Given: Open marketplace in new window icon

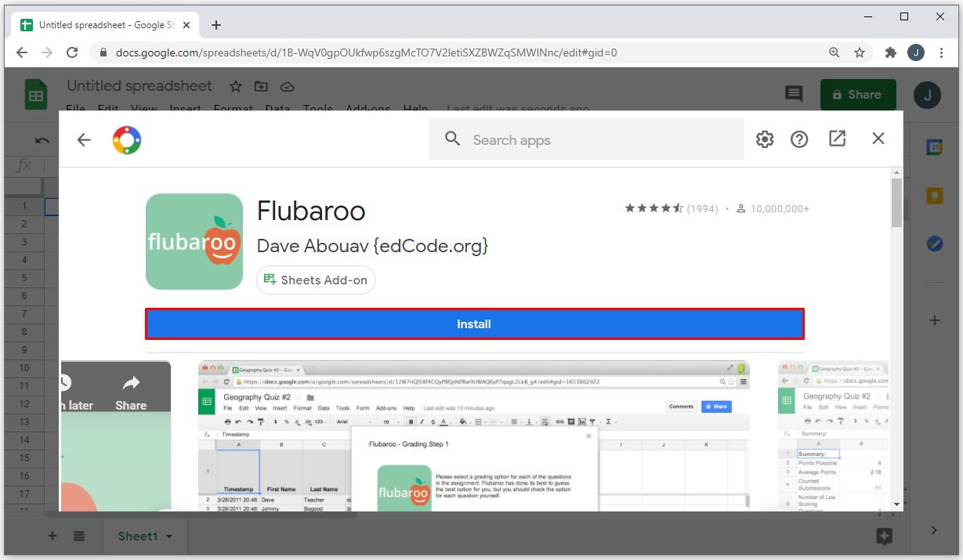Looking at the screenshot, I should (x=837, y=139).
